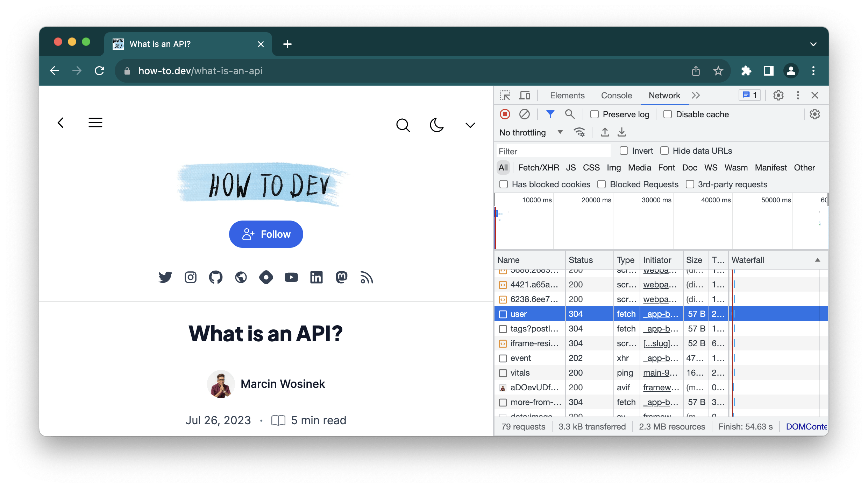868x488 pixels.
Task: Open the No throttling dropdown
Action: (x=531, y=133)
